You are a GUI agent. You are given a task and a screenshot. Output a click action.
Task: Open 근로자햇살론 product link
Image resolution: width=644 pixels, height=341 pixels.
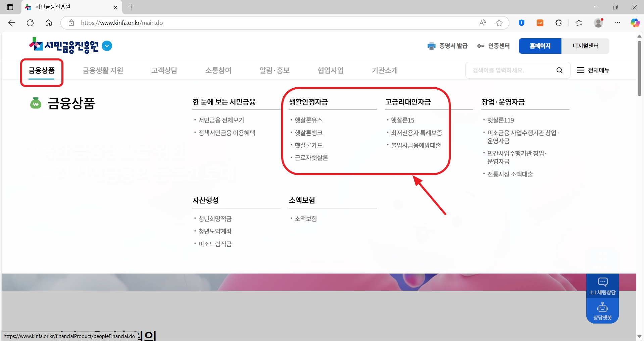(x=311, y=158)
